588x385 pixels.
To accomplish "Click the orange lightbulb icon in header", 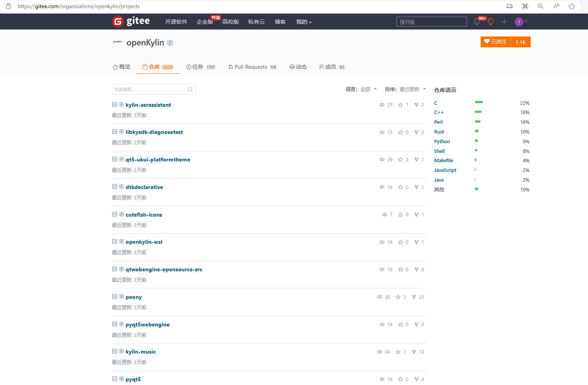I will (x=491, y=22).
